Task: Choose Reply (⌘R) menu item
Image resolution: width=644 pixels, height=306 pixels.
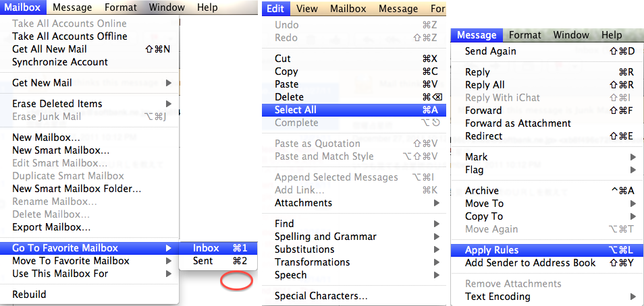Action: pyautogui.click(x=547, y=72)
